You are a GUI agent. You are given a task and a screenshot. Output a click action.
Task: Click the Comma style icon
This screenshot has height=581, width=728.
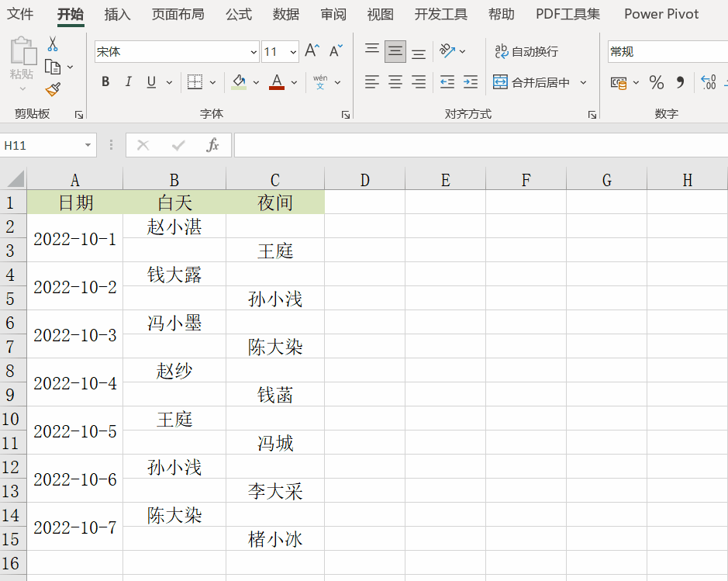click(681, 81)
